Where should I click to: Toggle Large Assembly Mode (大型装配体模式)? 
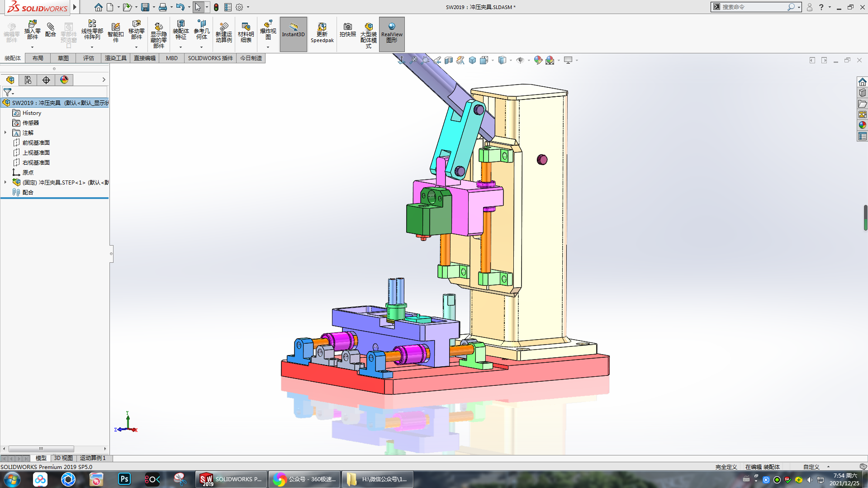click(x=369, y=35)
